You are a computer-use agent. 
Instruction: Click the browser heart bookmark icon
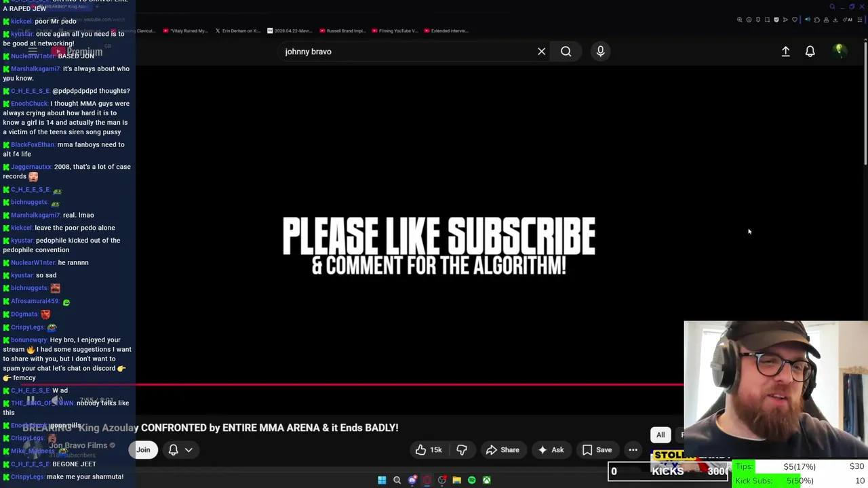point(795,20)
